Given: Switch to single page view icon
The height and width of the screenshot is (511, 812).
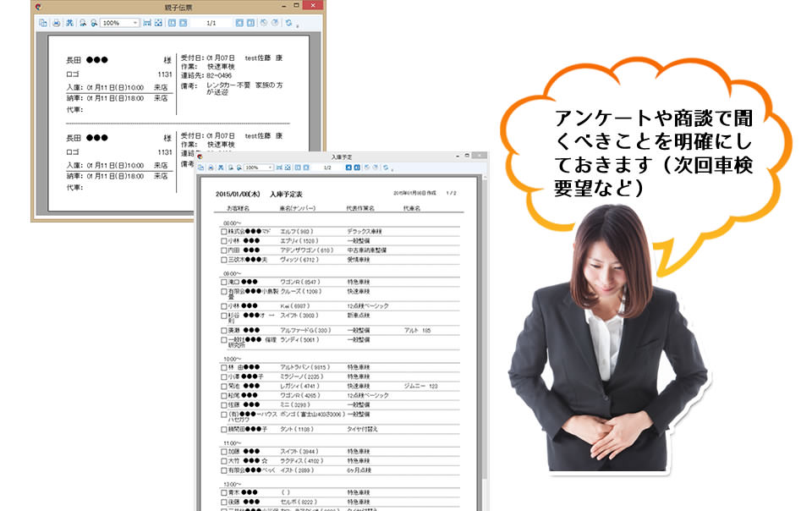Looking at the screenshot, I should coord(296,168).
